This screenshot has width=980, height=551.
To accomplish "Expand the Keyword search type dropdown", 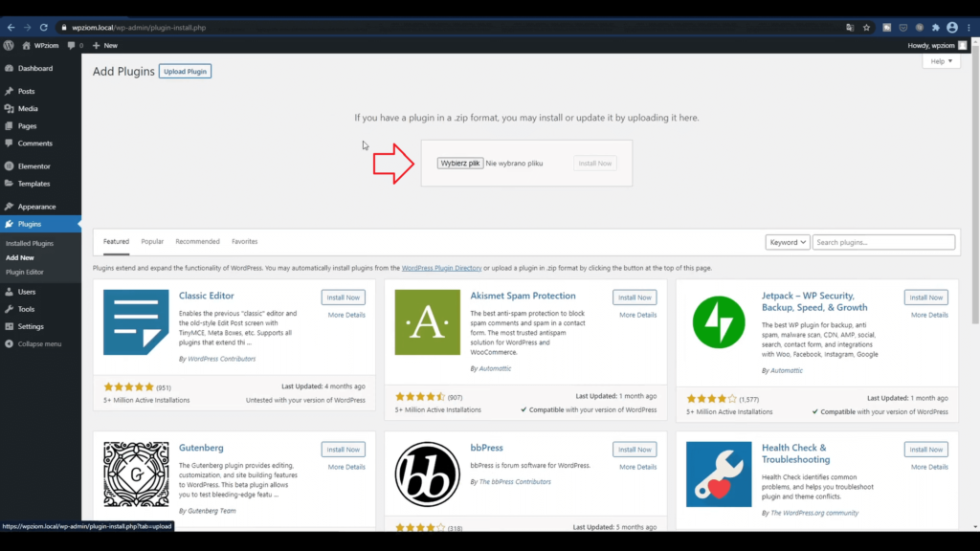I will [788, 242].
